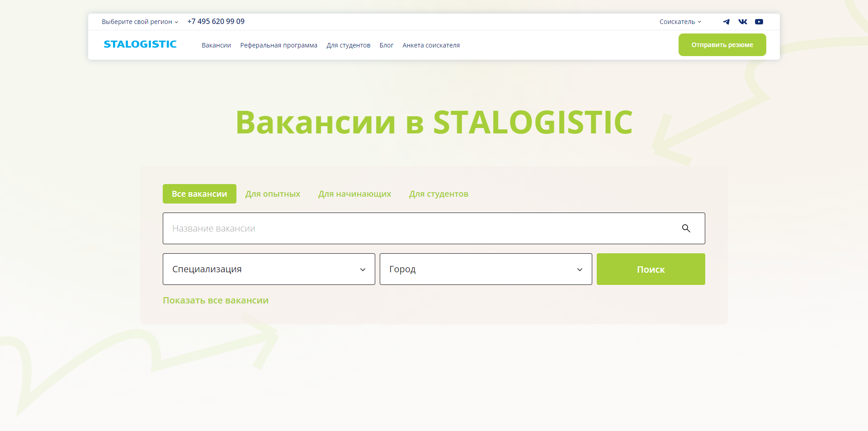Open 'Для студентов' in the top navigation
The image size is (868, 431).
(349, 45)
